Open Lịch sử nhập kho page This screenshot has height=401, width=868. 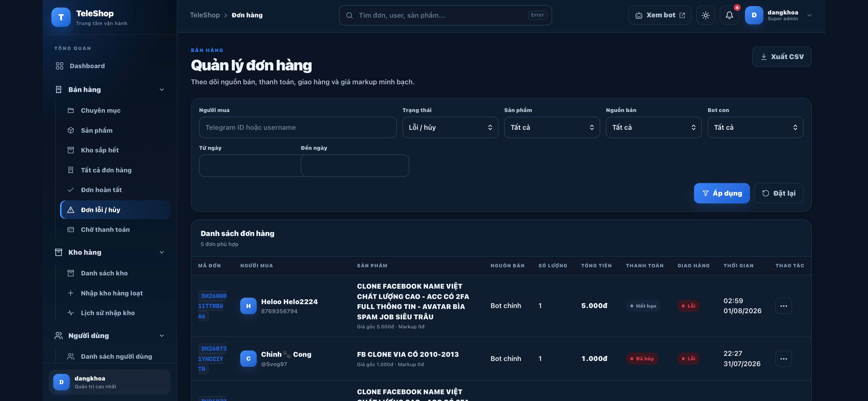[115, 313]
